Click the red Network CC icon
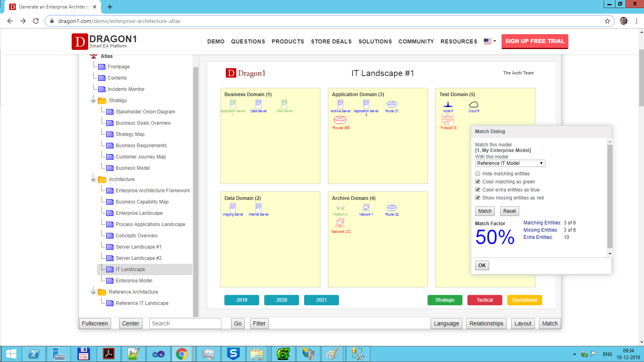 point(340,224)
